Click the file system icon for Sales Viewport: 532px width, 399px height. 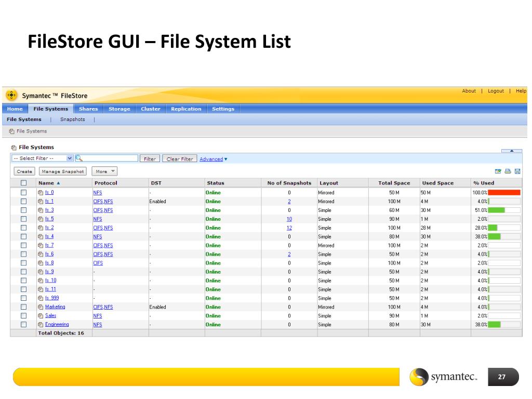click(41, 316)
